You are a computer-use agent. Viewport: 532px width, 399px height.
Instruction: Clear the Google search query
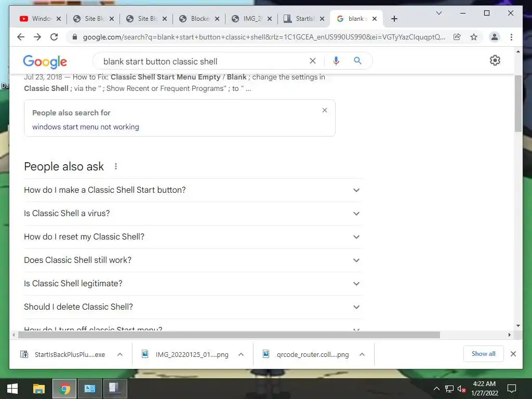click(x=312, y=61)
